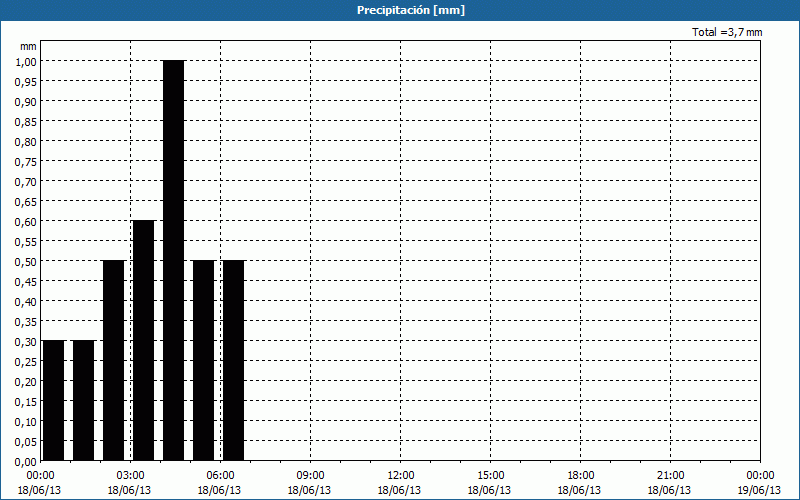This screenshot has height=500, width=800.
Task: Click the 0,65 y-axis label
Action: [x=26, y=202]
